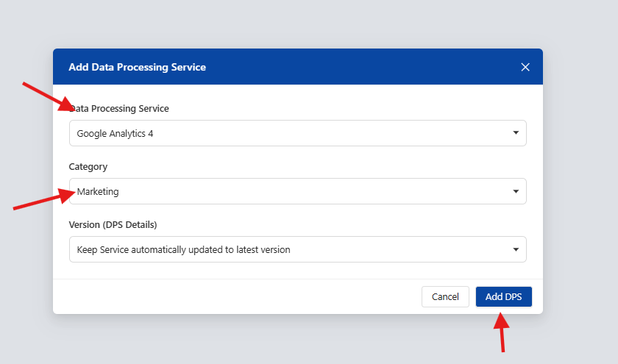Open the Version (DPS Details) combo box
Image resolution: width=618 pixels, height=364 pixels.
[x=297, y=249]
